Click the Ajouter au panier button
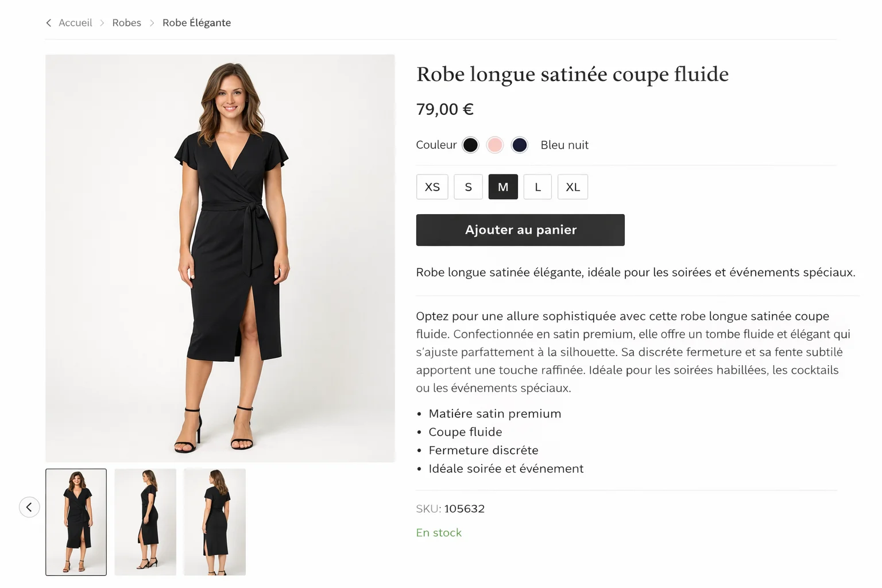Viewport: 882px width, 588px height. [520, 230]
